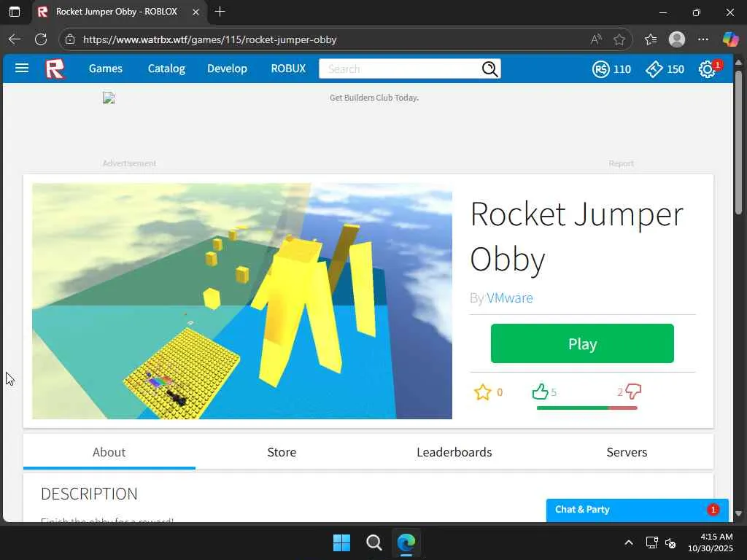Image resolution: width=747 pixels, height=560 pixels.
Task: Switch to the Store tab
Action: coord(282,452)
